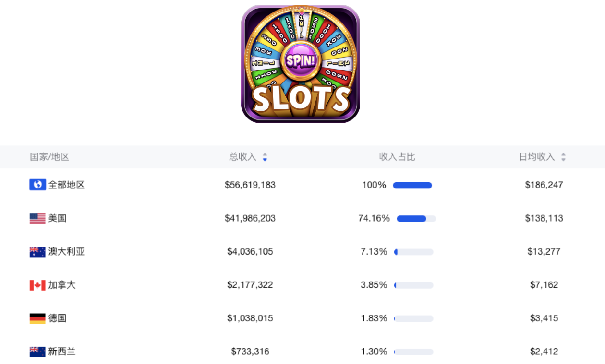The image size is (605, 364).
Task: Click the Australia flag icon
Action: (37, 252)
